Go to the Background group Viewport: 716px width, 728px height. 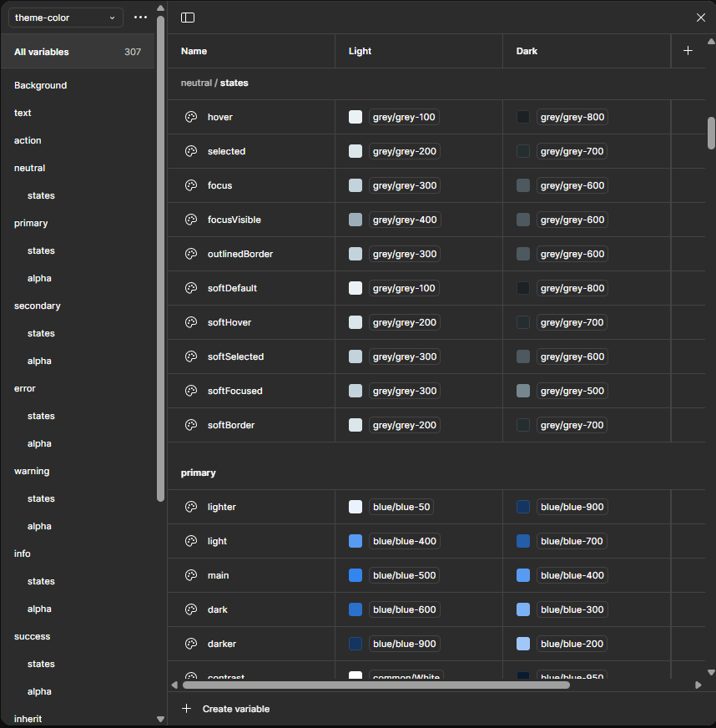pyautogui.click(x=40, y=85)
